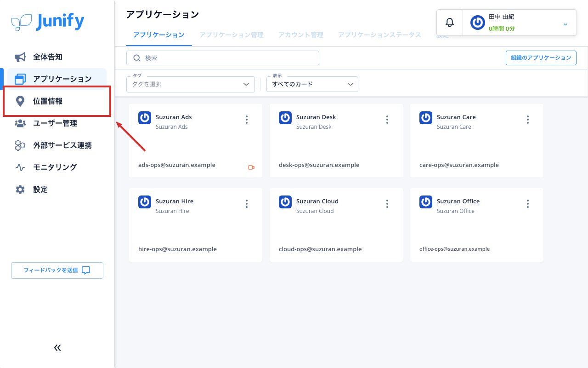The image size is (588, 368).
Task: Click the hire-ops@suzuran.example email text
Action: pos(177,249)
